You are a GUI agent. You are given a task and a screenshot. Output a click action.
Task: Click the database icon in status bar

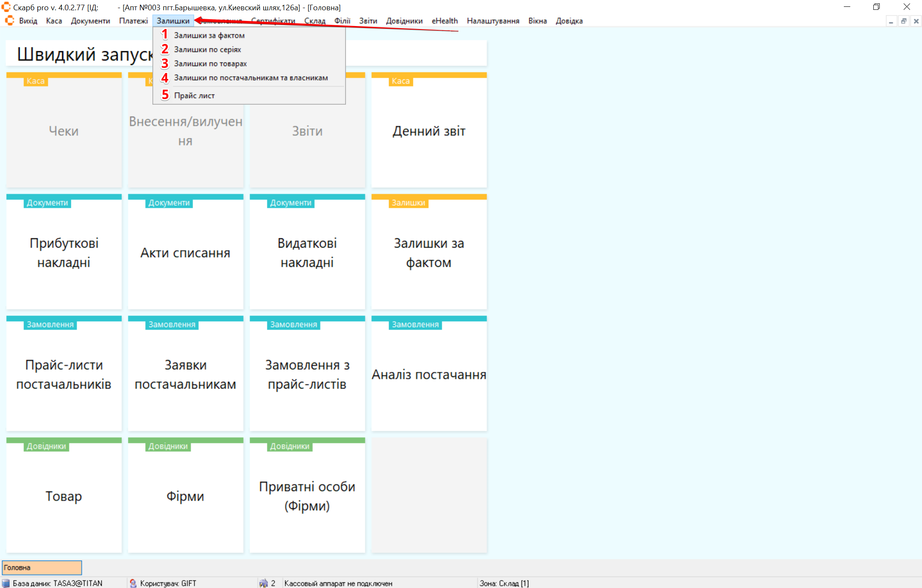point(6,583)
